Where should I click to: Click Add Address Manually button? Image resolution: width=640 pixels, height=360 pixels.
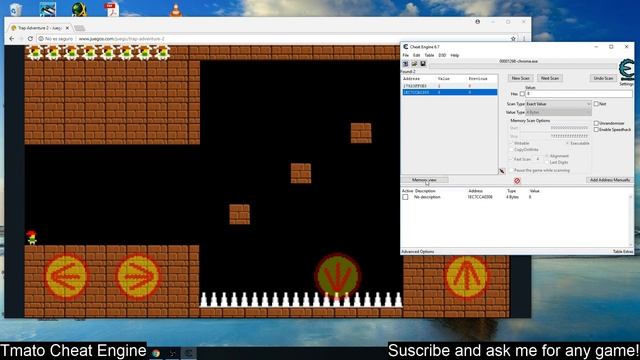coord(610,180)
